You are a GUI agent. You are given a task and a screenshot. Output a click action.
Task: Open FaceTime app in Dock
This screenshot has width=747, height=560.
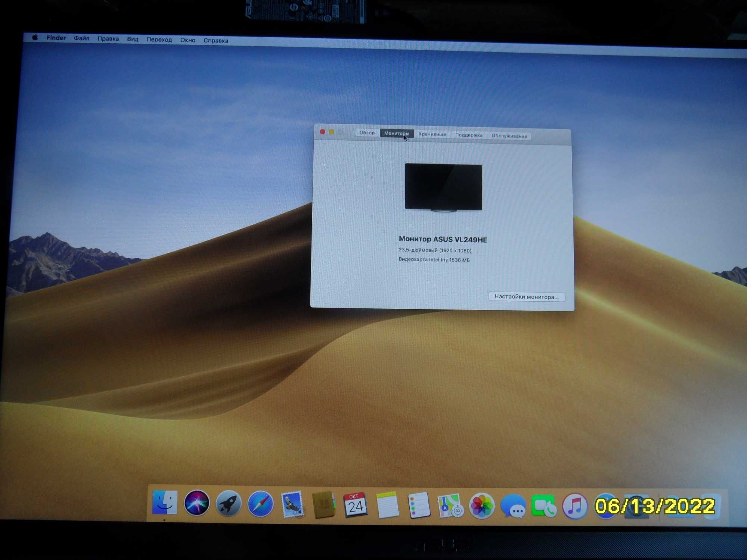click(544, 507)
